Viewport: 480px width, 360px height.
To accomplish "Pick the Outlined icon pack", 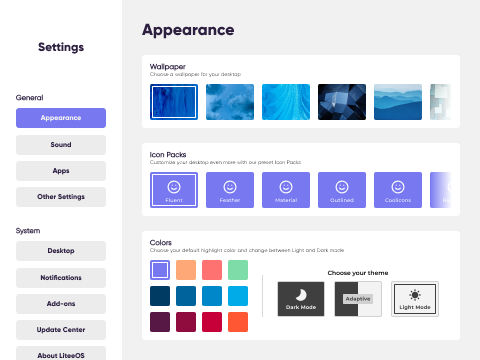I will (342, 190).
